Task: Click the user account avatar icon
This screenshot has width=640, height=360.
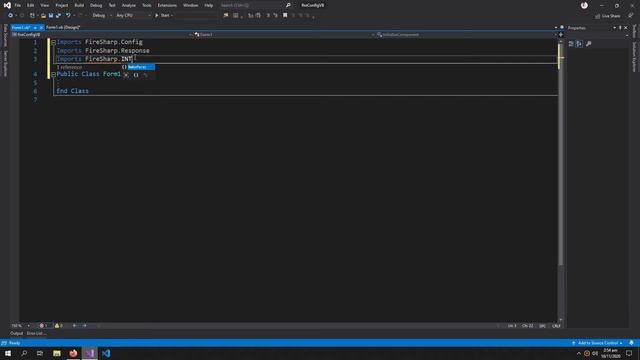Action: (584, 5)
